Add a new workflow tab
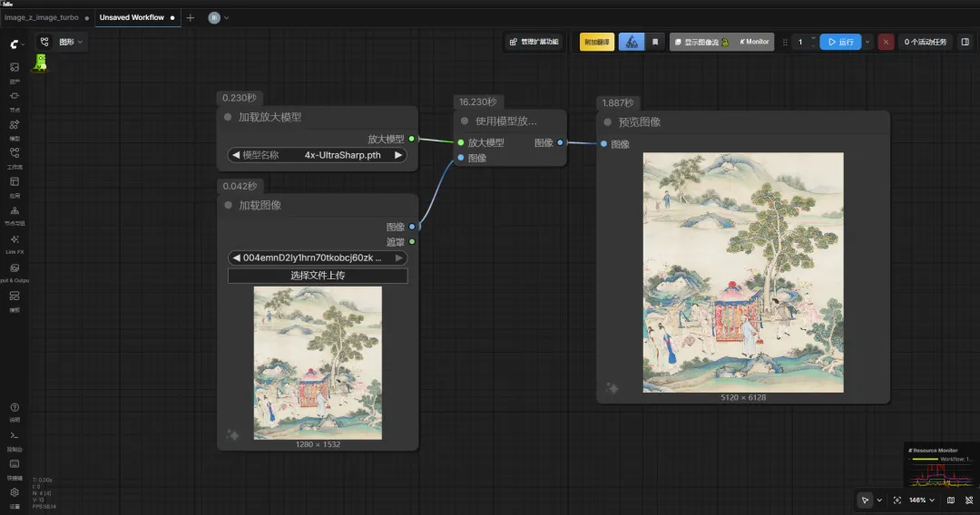 (x=191, y=17)
